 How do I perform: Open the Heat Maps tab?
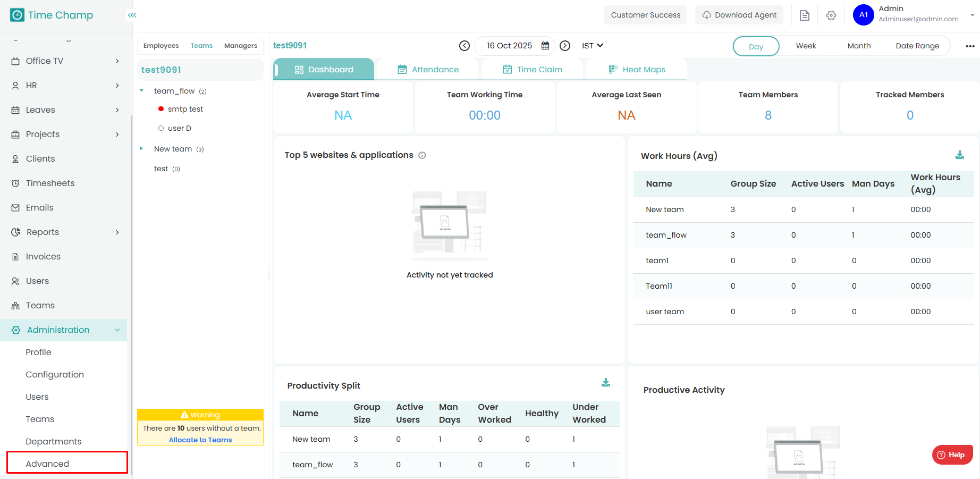(637, 70)
